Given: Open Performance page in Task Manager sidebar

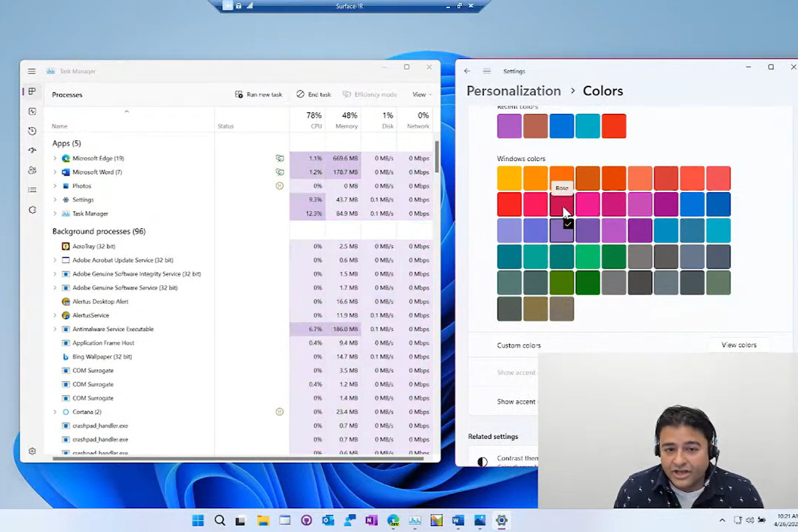Looking at the screenshot, I should pyautogui.click(x=32, y=112).
